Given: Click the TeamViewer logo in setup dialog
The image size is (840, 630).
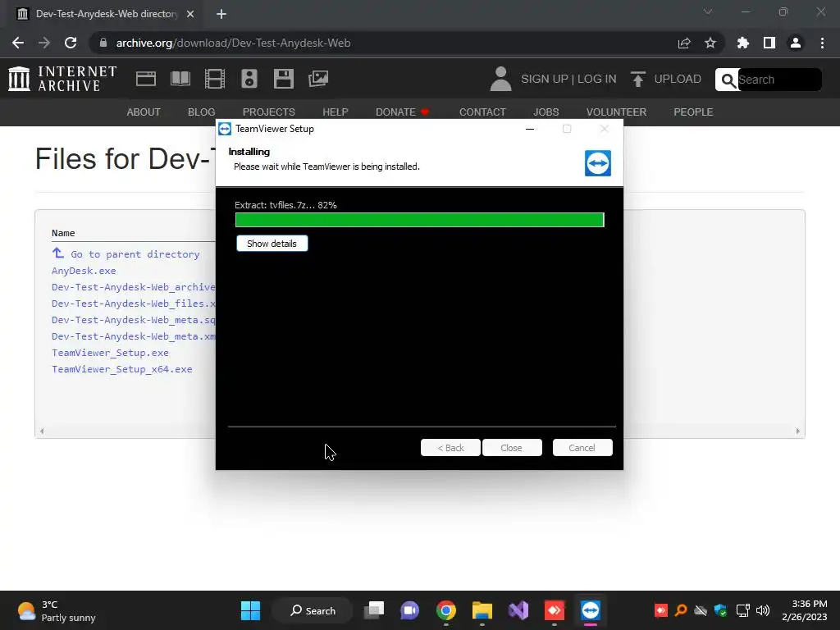Looking at the screenshot, I should pos(598,163).
